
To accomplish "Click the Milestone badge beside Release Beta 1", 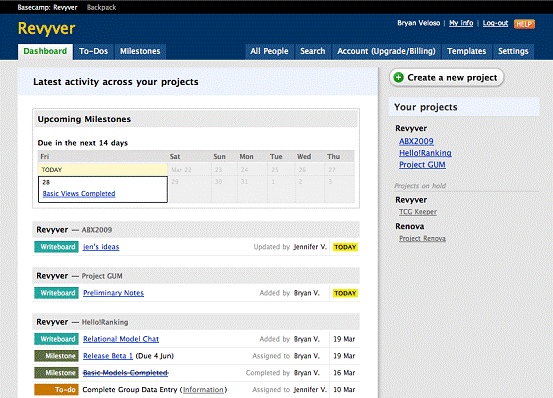I will (x=56, y=356).
